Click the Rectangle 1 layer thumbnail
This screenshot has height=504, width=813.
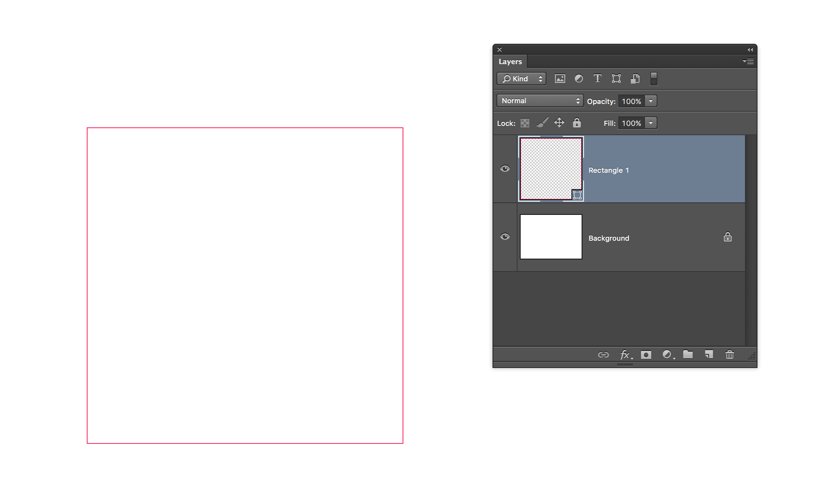point(551,169)
